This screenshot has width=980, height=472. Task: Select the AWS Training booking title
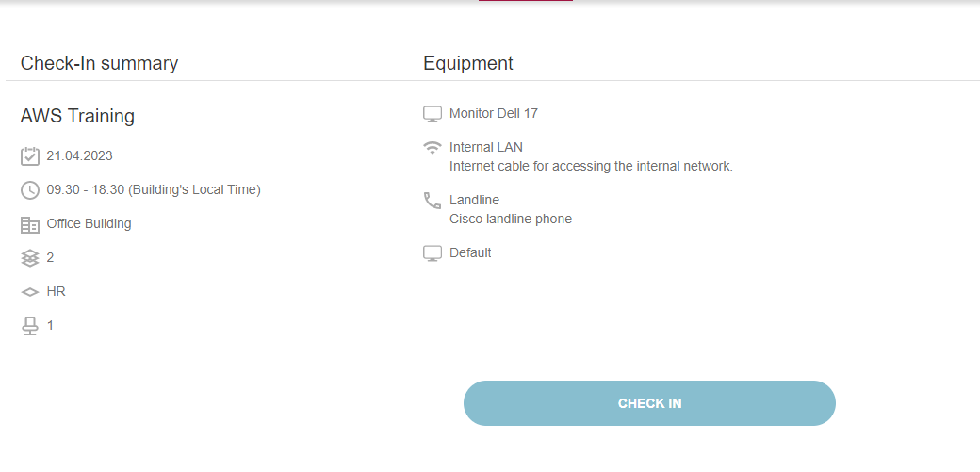(77, 116)
